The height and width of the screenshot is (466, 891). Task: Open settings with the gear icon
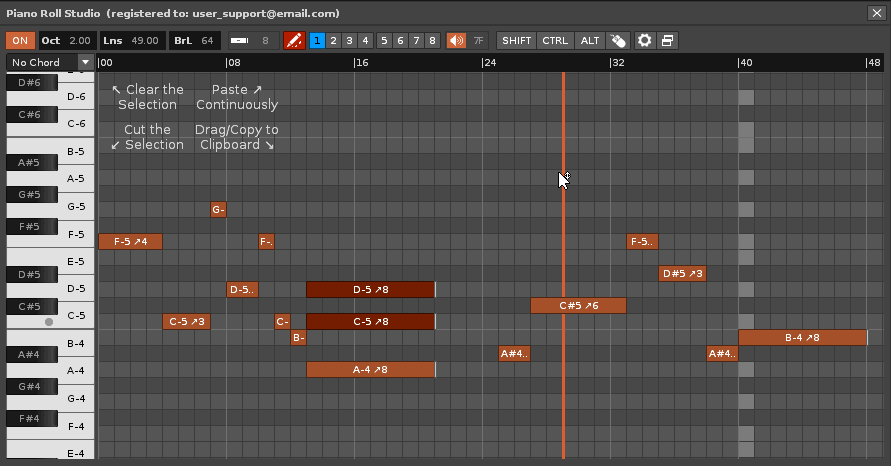tap(644, 40)
